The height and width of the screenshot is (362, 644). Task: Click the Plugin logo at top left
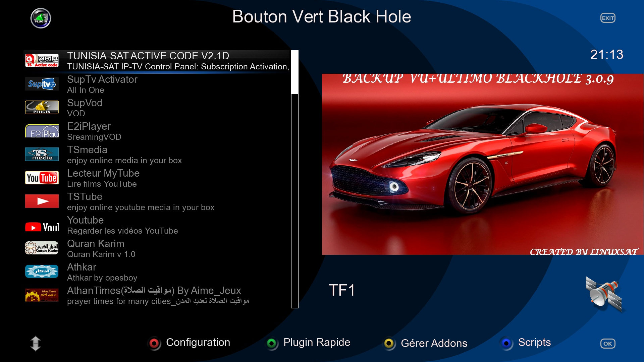41,18
